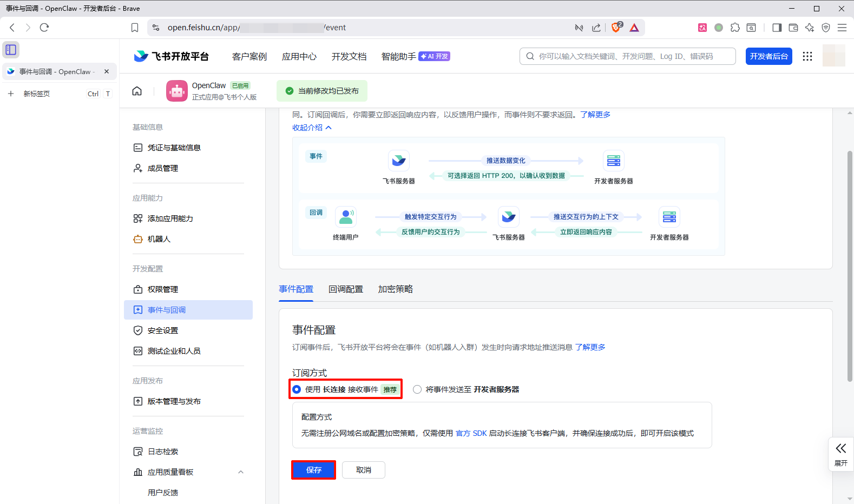The height and width of the screenshot is (504, 854).
Task: Collapse the intro via 收起介绍
Action: [x=312, y=128]
